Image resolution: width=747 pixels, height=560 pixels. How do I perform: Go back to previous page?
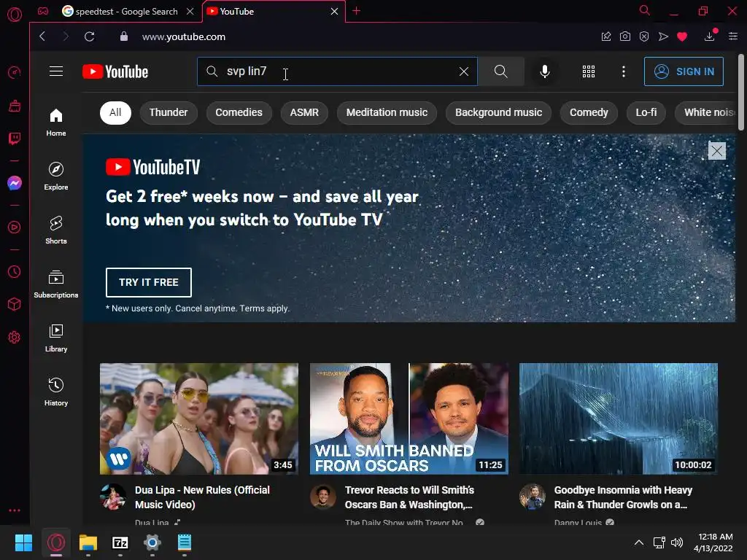coord(42,36)
